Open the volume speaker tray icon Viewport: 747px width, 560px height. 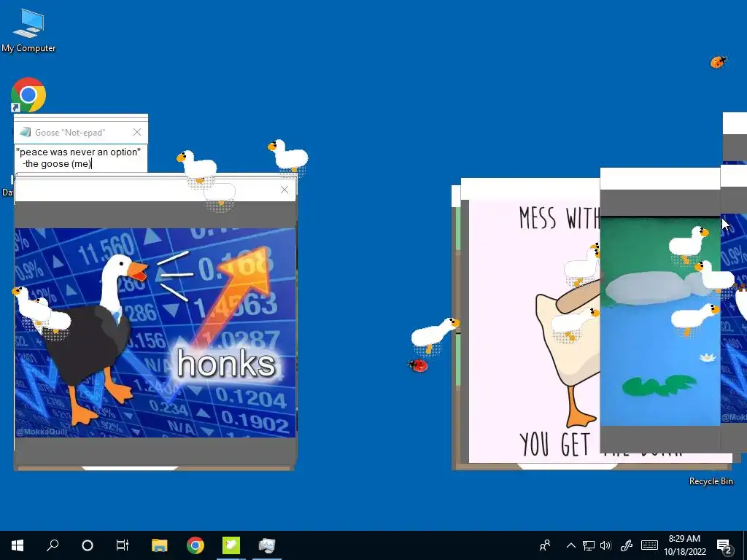606,545
